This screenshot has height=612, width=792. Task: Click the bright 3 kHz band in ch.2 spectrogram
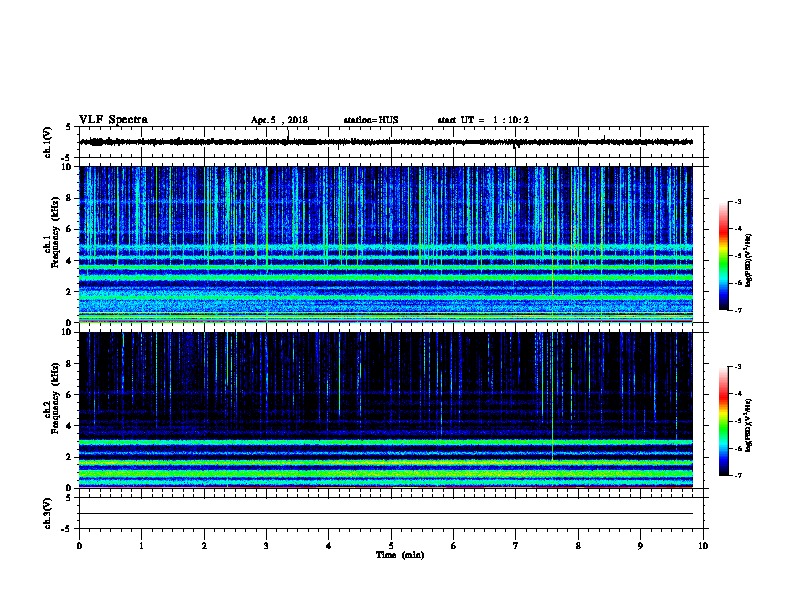click(x=386, y=442)
